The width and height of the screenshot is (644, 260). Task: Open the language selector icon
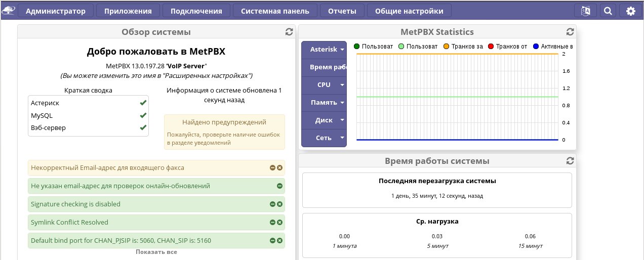585,11
